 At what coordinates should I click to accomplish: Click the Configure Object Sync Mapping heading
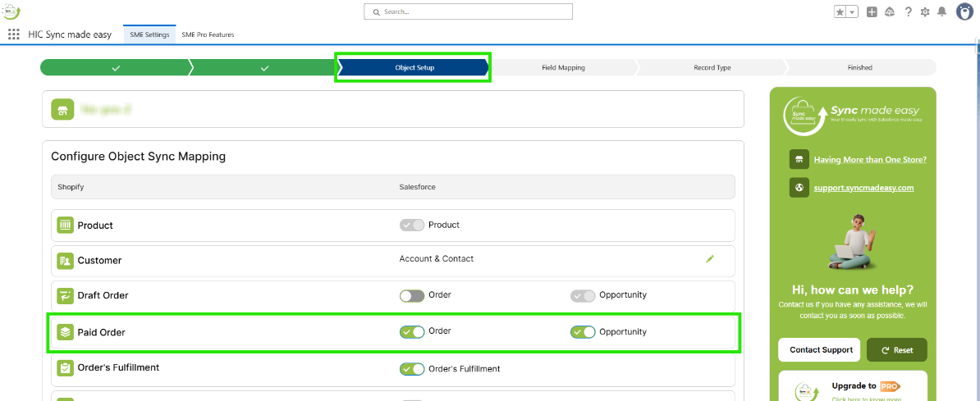click(x=138, y=156)
